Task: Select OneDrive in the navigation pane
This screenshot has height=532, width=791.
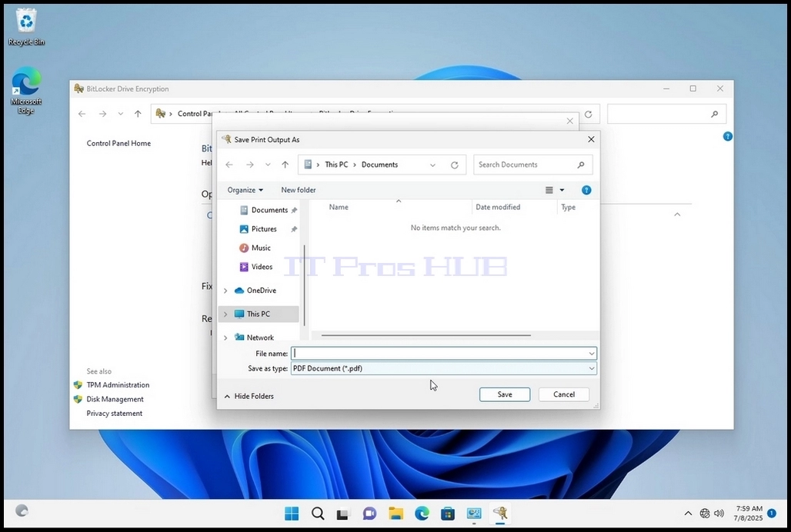Action: [x=262, y=291]
